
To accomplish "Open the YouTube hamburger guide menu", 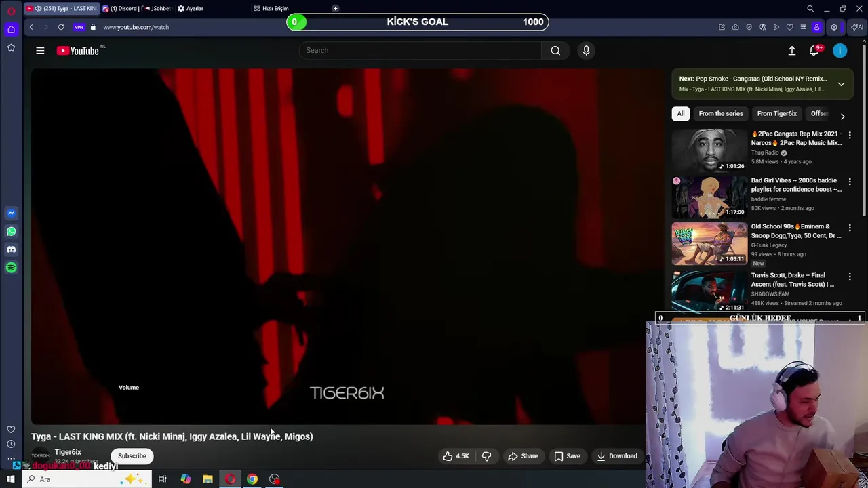I will 40,50.
